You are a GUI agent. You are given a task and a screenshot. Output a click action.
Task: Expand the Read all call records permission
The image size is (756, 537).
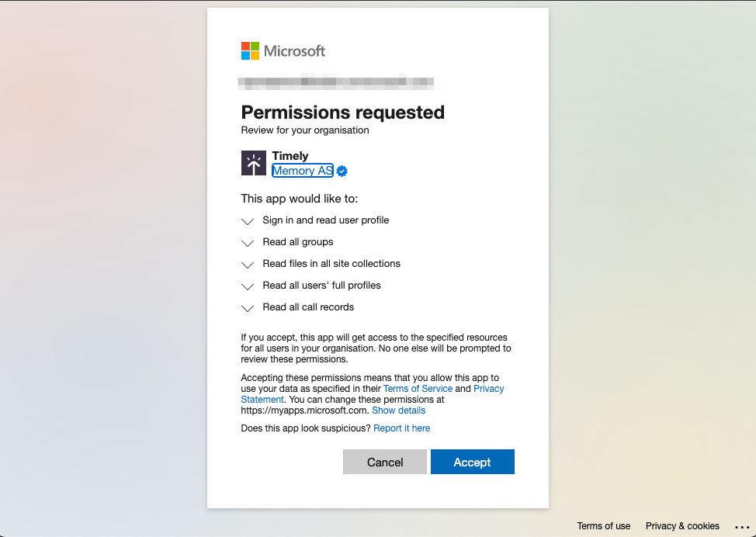pyautogui.click(x=247, y=308)
